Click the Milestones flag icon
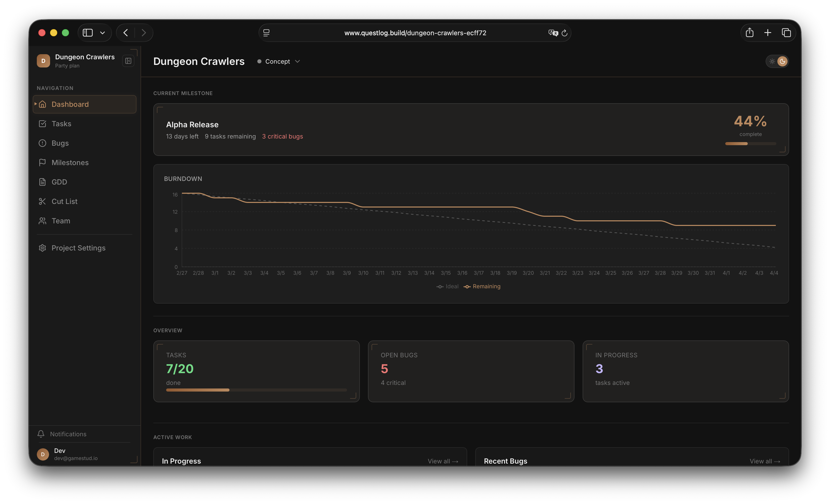Screen dimensions: 830x504 click(x=42, y=163)
